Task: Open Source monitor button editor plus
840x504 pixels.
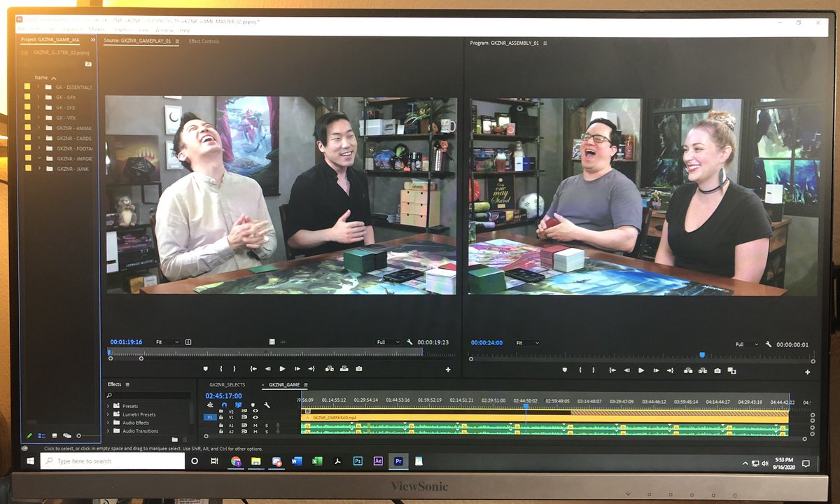Action: coord(448,370)
